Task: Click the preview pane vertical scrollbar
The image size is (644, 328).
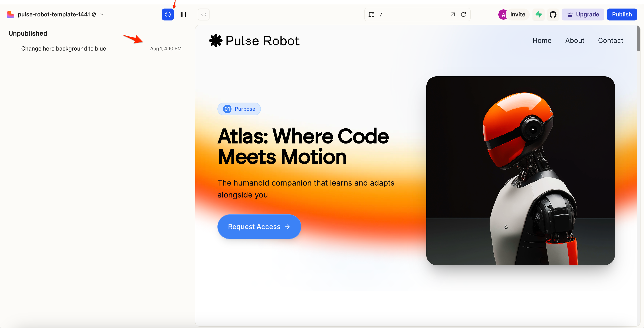Action: (x=638, y=39)
